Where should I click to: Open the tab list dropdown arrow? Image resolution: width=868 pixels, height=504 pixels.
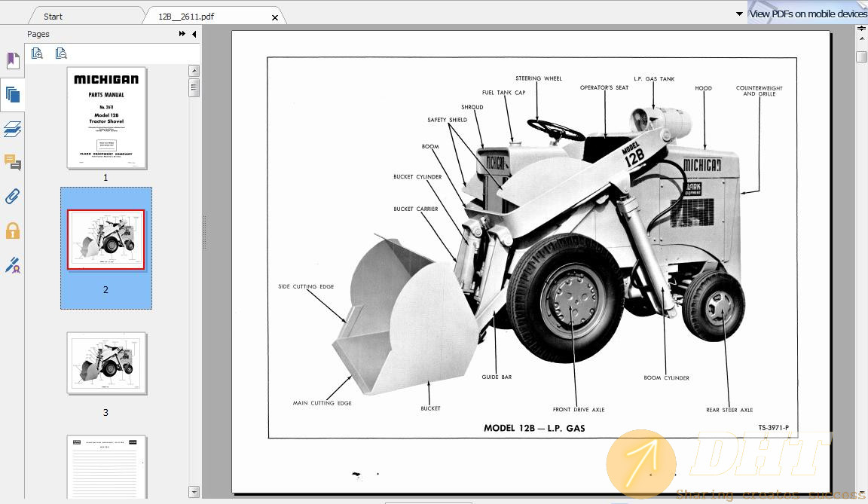(739, 14)
